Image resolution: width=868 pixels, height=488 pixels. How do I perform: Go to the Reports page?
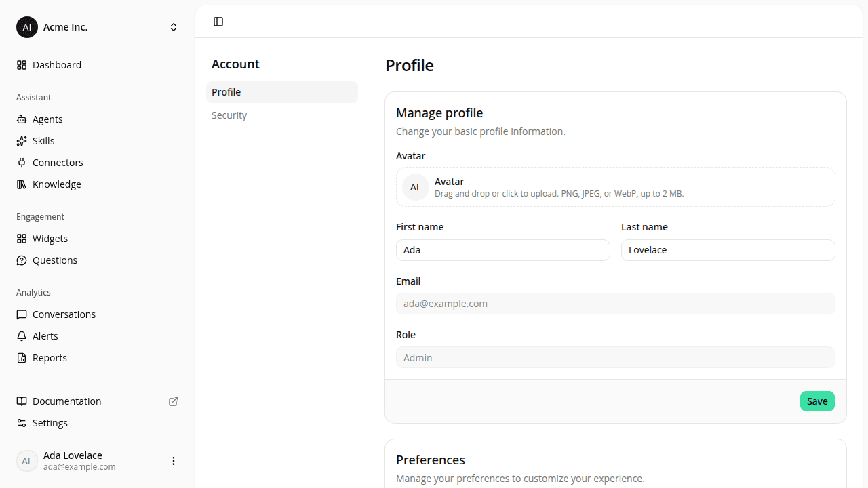[x=98, y=358]
